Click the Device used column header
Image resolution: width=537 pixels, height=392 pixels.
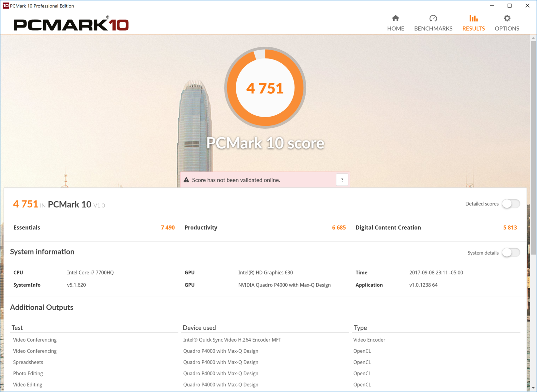click(199, 328)
